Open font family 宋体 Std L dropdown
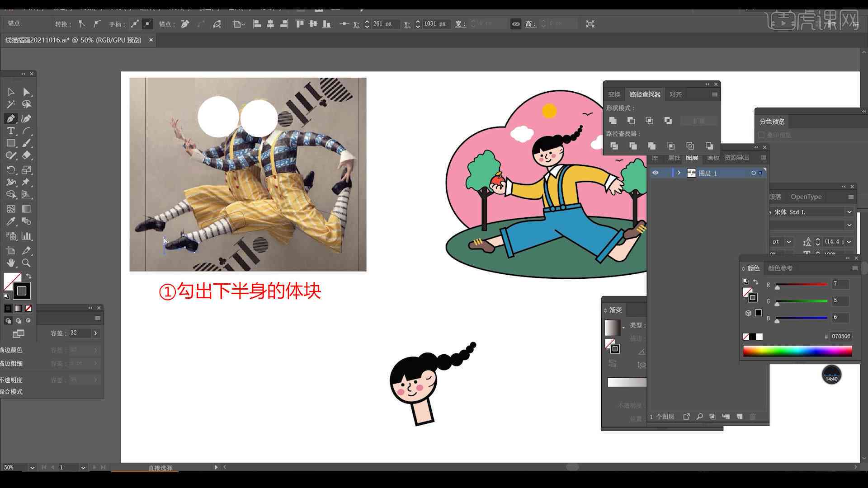 pyautogui.click(x=849, y=212)
